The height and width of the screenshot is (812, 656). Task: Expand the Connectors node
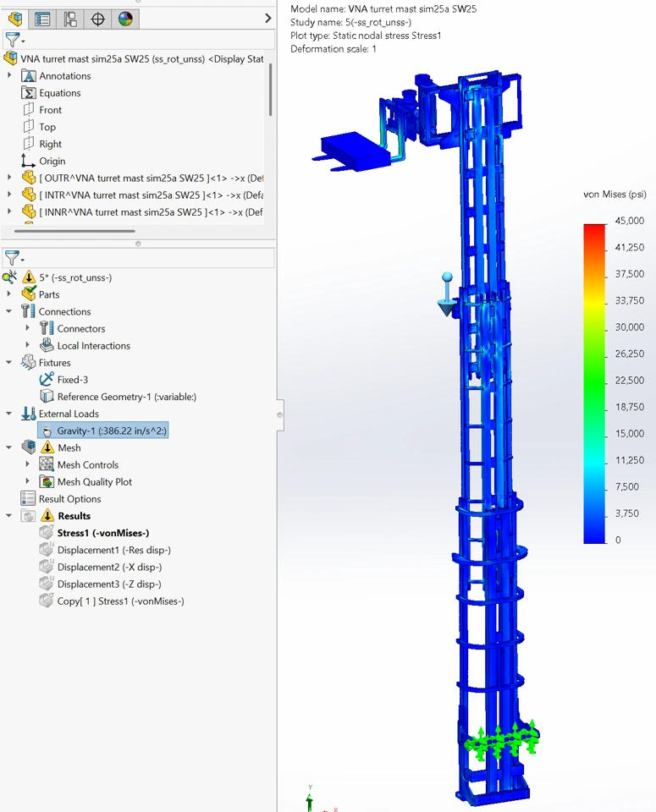(x=27, y=328)
